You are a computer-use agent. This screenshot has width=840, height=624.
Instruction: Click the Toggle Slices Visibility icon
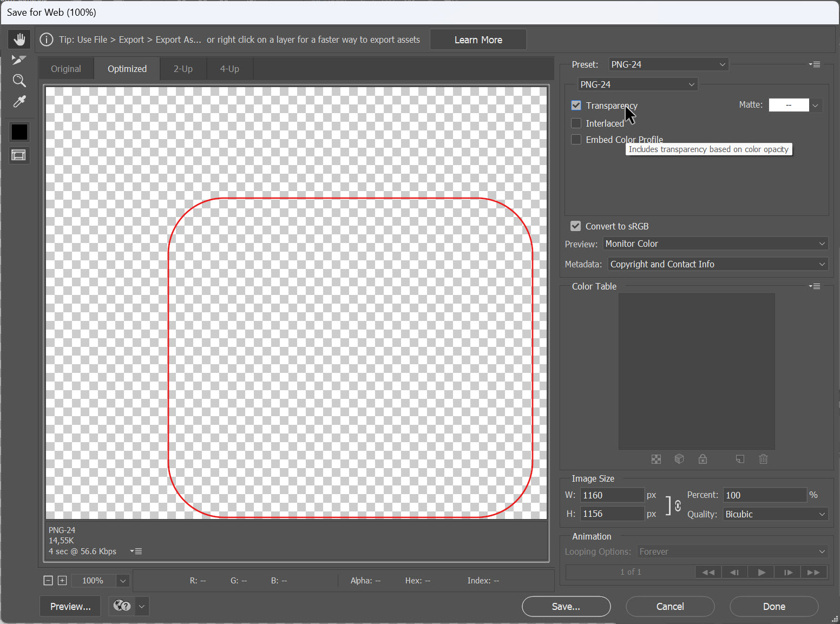[x=19, y=155]
